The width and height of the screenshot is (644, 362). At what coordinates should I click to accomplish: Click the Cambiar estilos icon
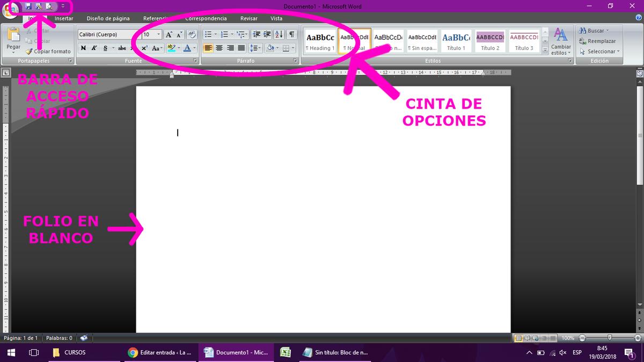click(561, 41)
